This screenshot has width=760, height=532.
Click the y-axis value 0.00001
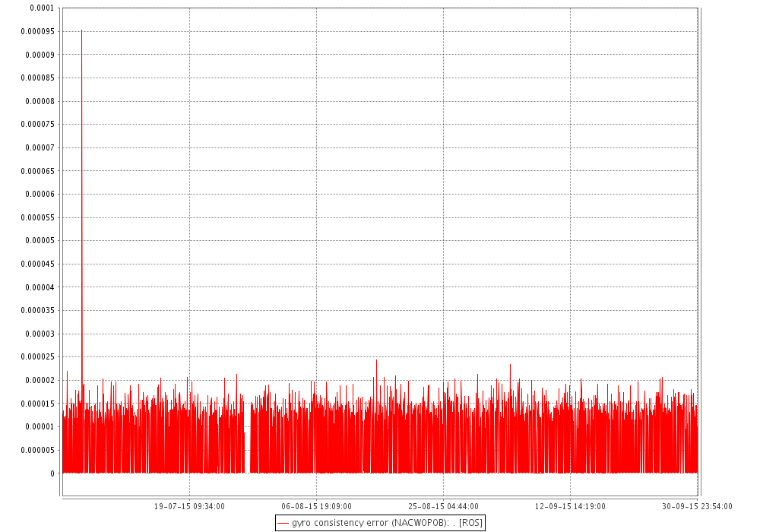(40, 427)
